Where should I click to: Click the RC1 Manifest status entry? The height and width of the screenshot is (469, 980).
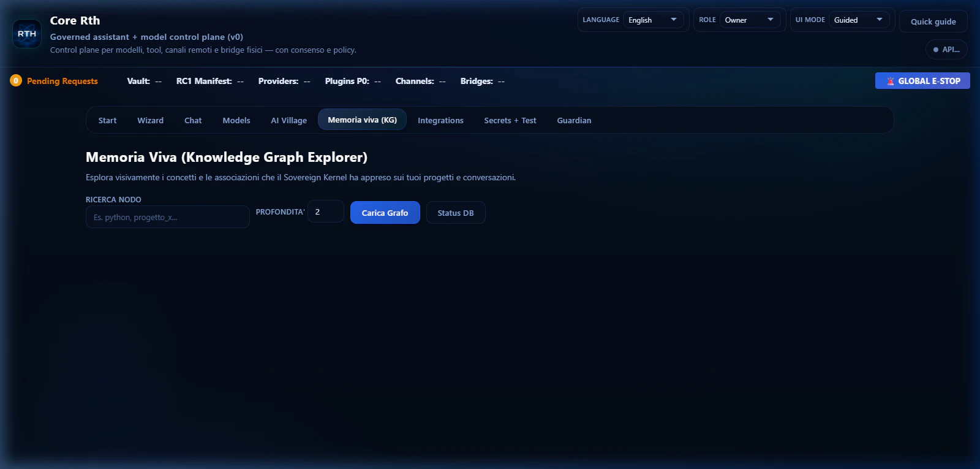coord(210,81)
